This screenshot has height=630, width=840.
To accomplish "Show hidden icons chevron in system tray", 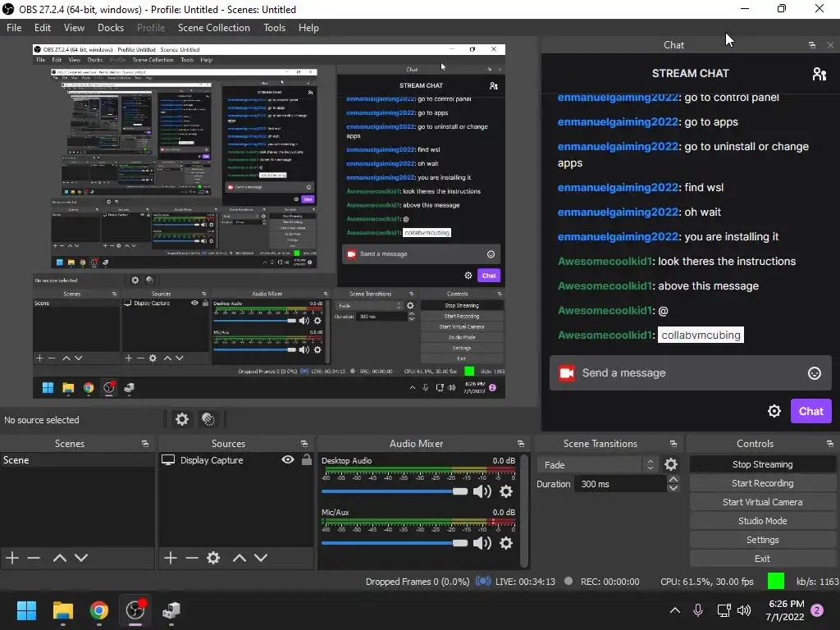I will coord(675,610).
